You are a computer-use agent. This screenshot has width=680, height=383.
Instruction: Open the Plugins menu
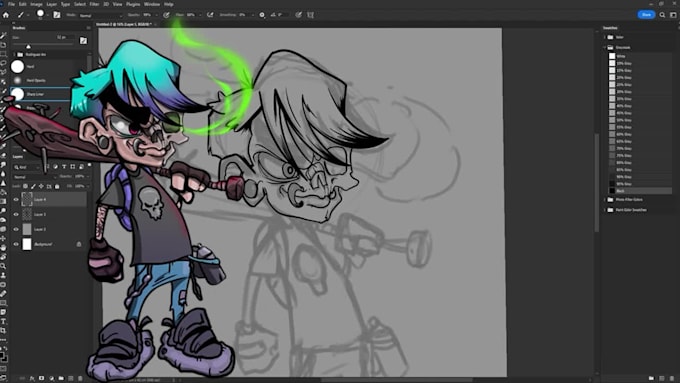133,4
